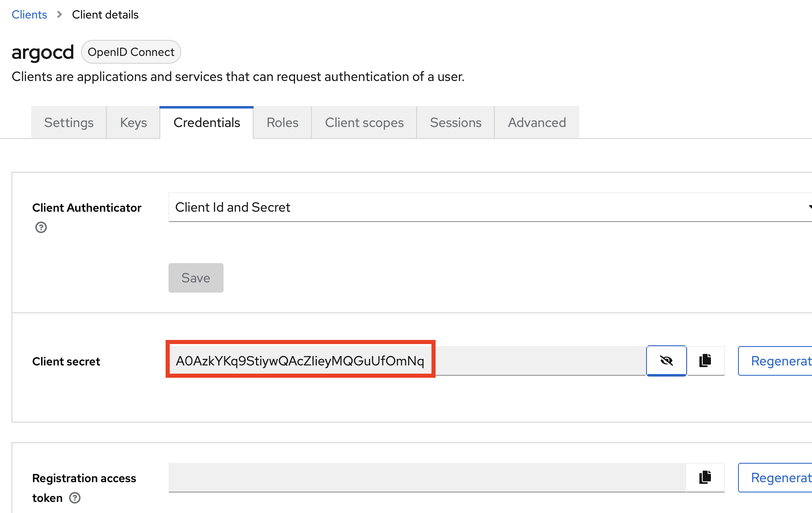This screenshot has height=513, width=812.
Task: View the Sessions tab
Action: point(455,122)
